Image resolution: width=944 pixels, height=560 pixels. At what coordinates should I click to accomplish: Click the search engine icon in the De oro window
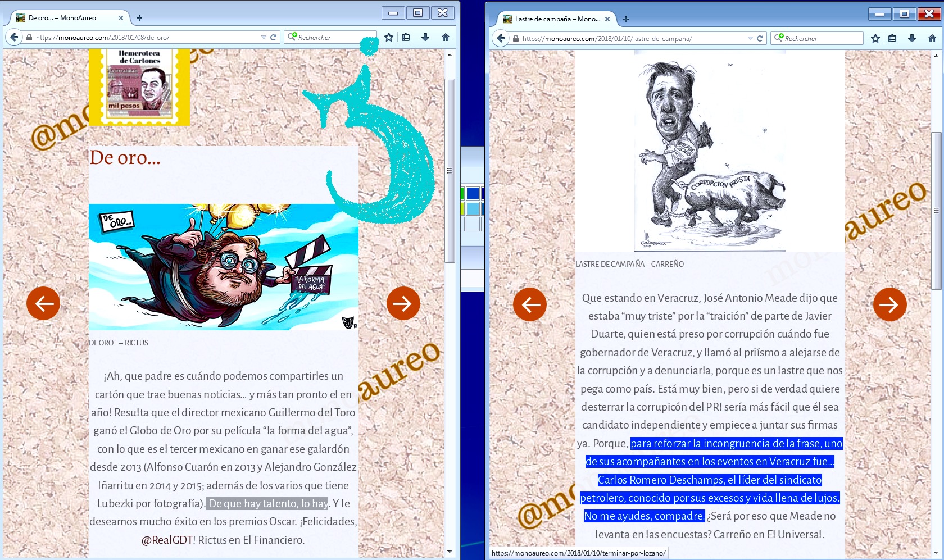292,37
